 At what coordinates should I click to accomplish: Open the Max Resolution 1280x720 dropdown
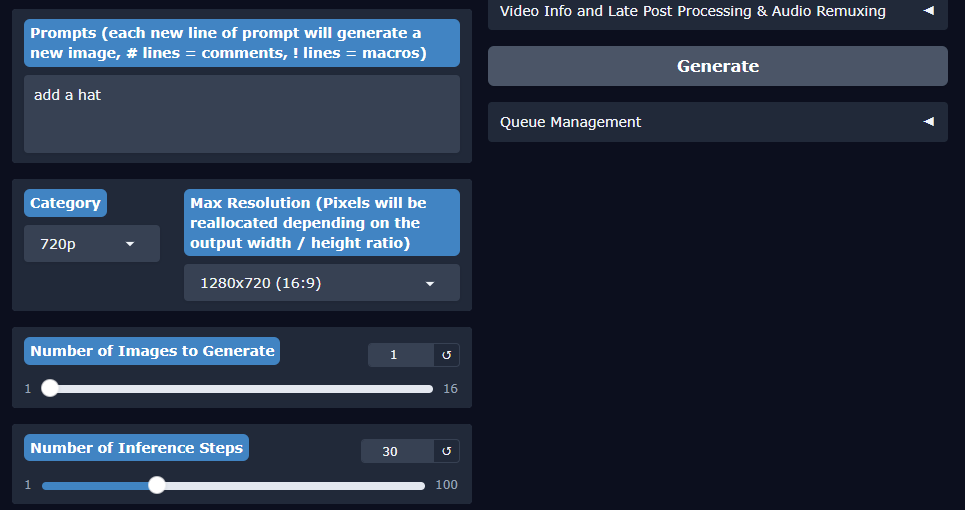(x=320, y=283)
